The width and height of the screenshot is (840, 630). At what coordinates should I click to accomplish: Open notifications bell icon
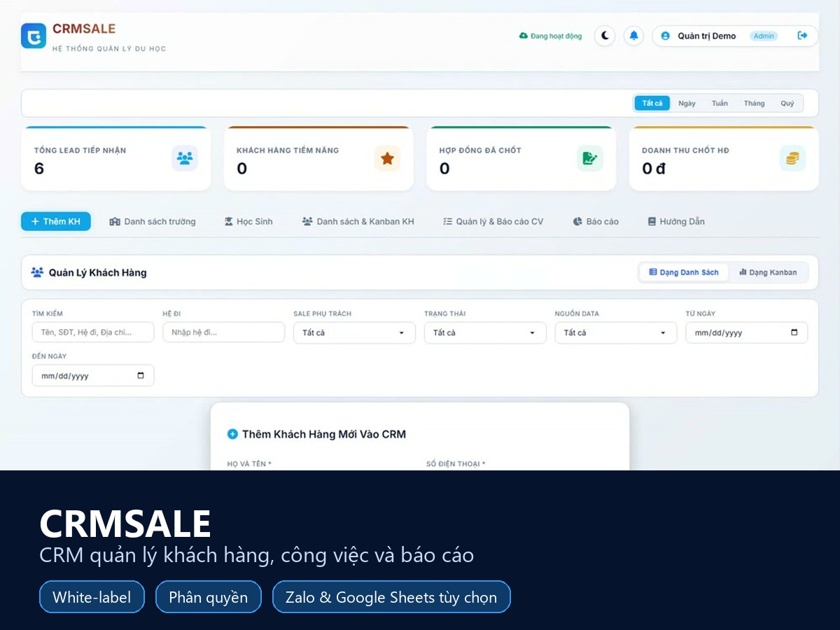coord(634,36)
